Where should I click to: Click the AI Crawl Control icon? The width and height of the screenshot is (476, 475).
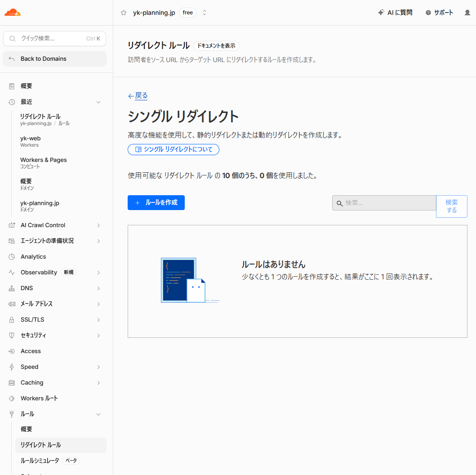[x=12, y=225]
